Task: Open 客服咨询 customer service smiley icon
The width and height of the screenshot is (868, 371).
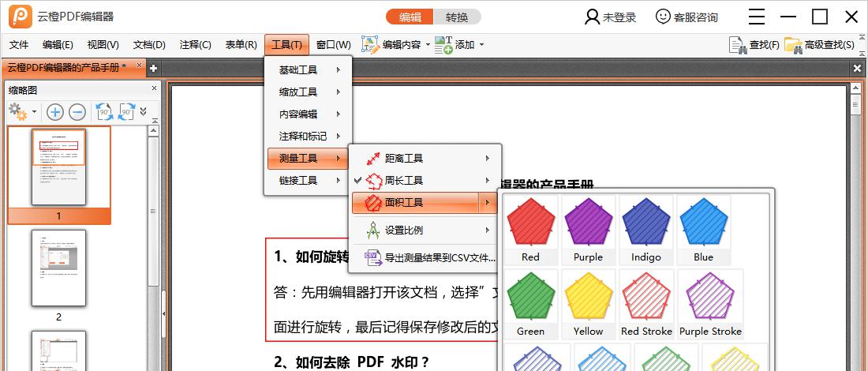Action: [x=663, y=17]
